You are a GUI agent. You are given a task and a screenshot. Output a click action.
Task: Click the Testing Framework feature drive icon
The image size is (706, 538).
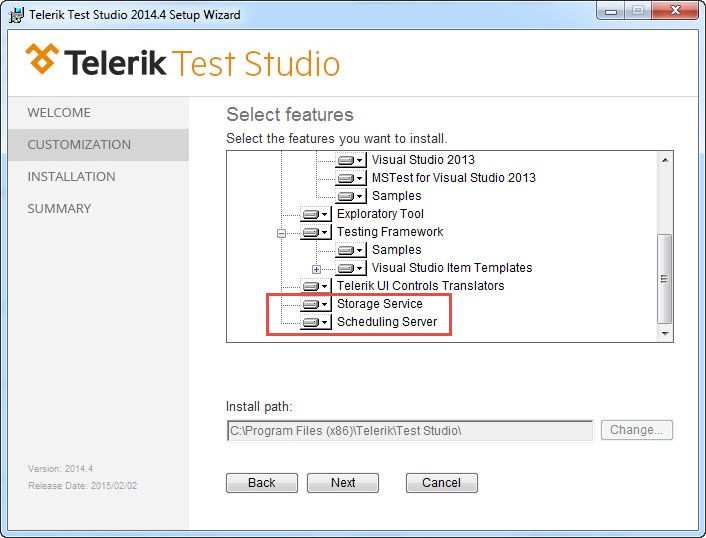coord(315,232)
